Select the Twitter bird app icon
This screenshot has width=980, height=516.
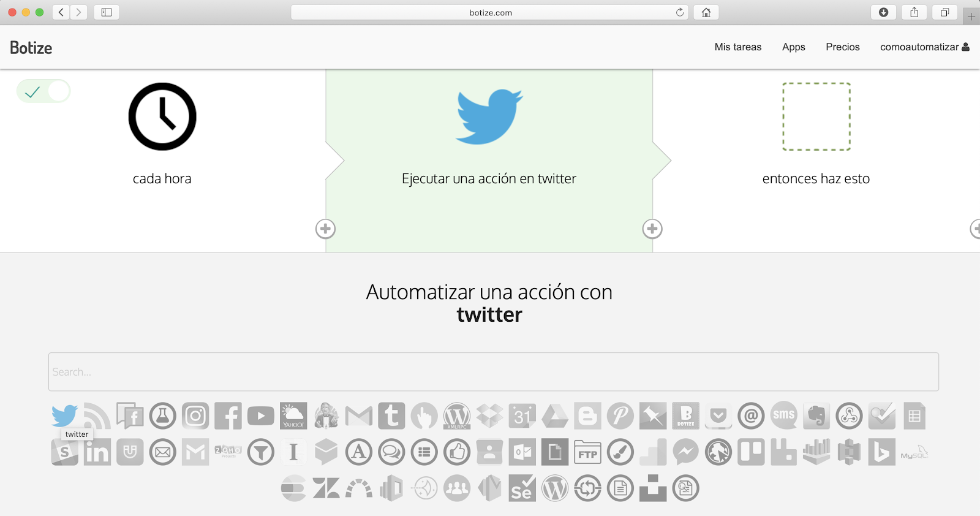(64, 416)
